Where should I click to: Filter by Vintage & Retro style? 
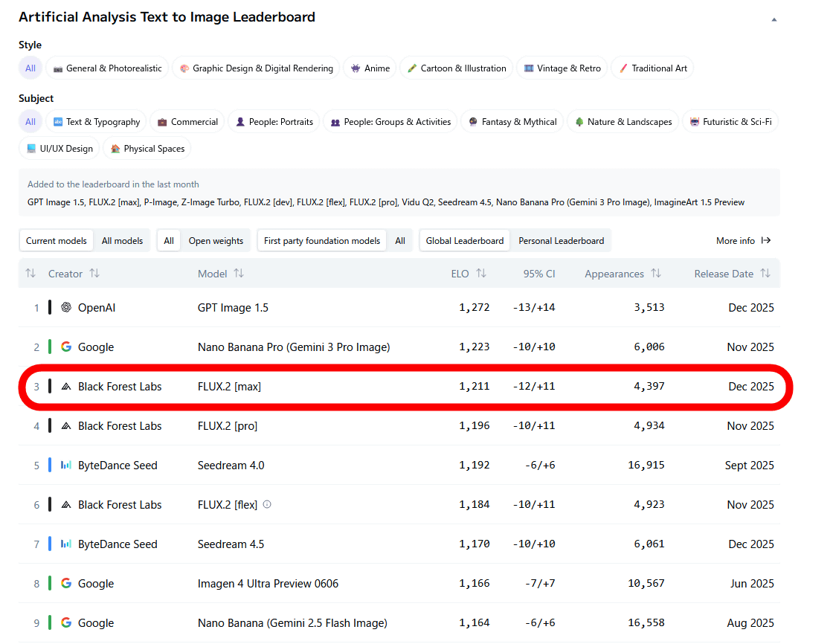[x=562, y=68]
